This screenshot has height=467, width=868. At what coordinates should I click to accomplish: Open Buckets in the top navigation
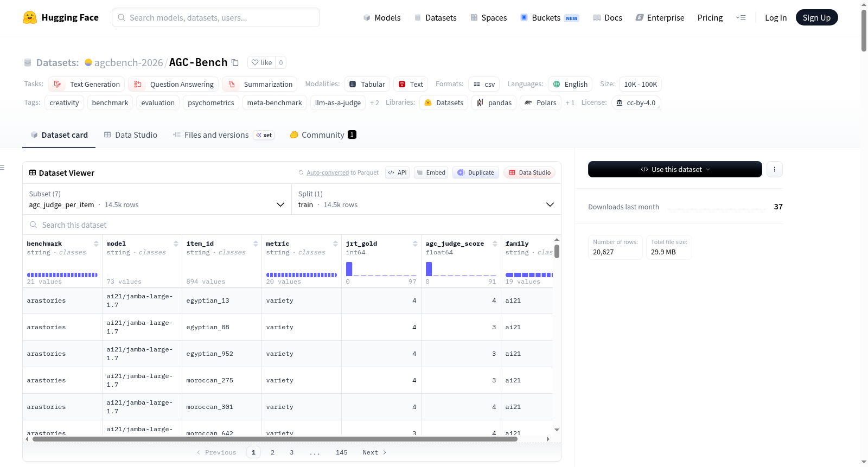[x=549, y=17]
